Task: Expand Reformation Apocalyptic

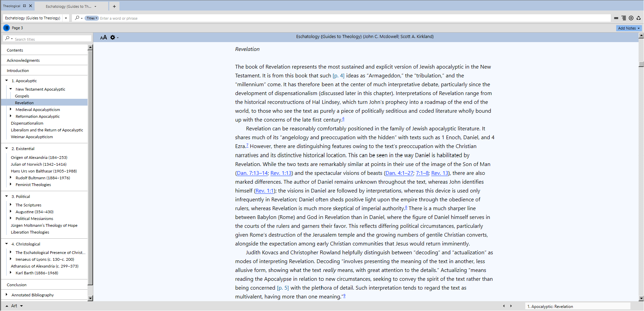Action: 11,116
